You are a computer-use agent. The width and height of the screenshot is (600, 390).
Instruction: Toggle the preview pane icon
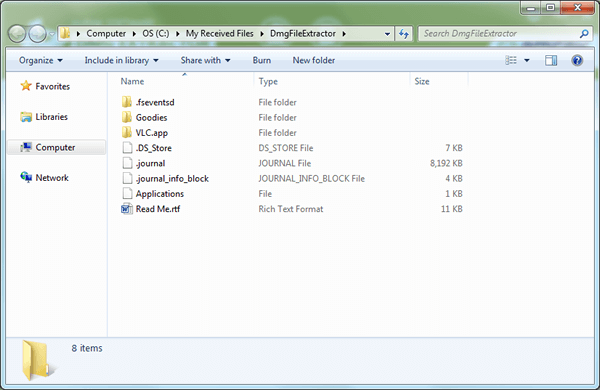(551, 60)
